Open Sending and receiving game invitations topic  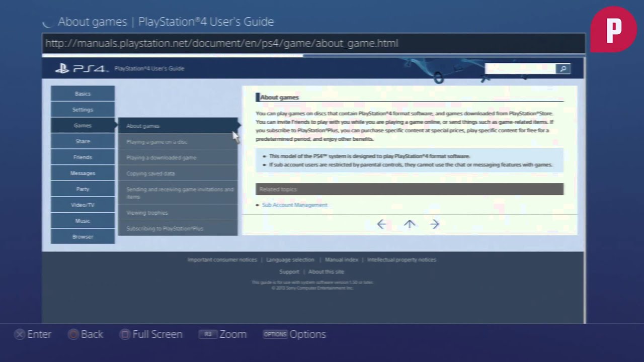coord(178,193)
